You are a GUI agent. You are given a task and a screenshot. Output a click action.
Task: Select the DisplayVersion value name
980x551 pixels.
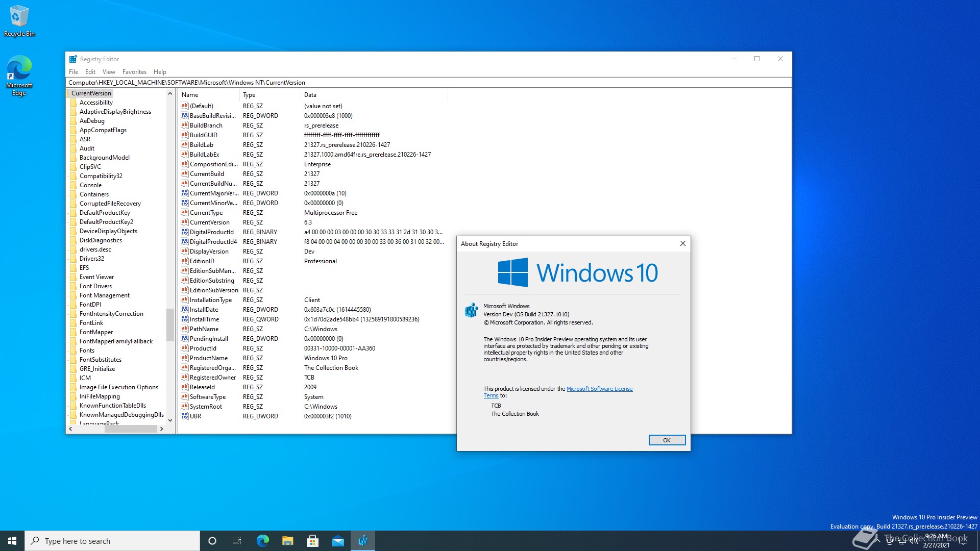pos(209,252)
